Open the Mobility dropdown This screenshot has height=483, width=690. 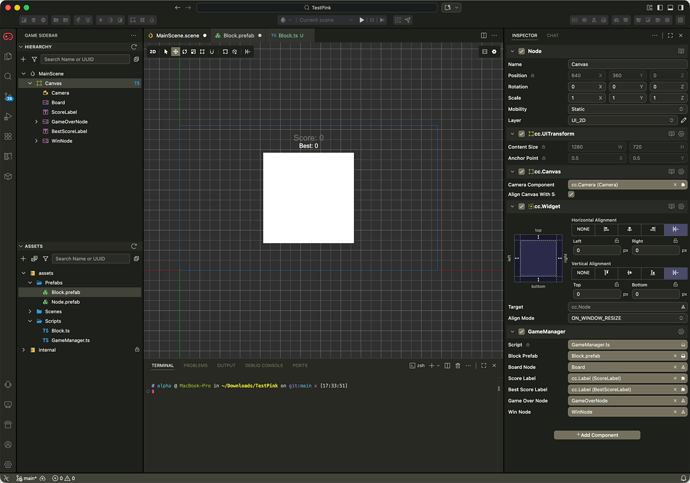click(627, 109)
